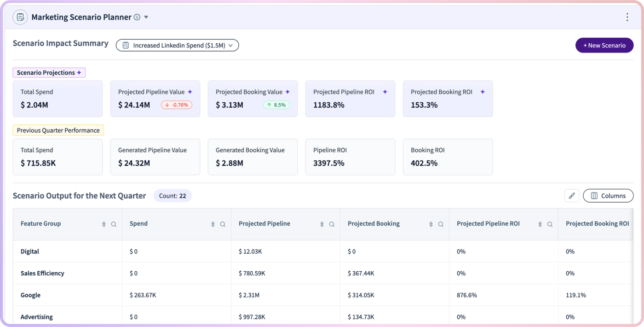
Task: Click the Projected Pipeline Value card
Action: pyautogui.click(x=155, y=99)
